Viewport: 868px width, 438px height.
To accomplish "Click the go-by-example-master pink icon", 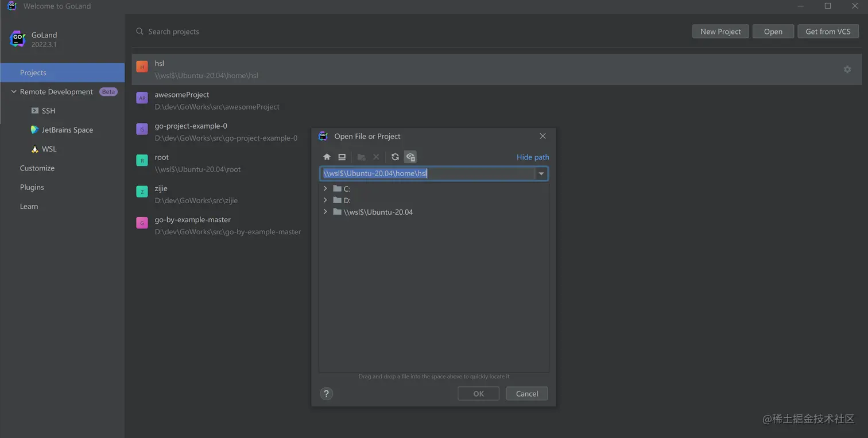I will [142, 223].
